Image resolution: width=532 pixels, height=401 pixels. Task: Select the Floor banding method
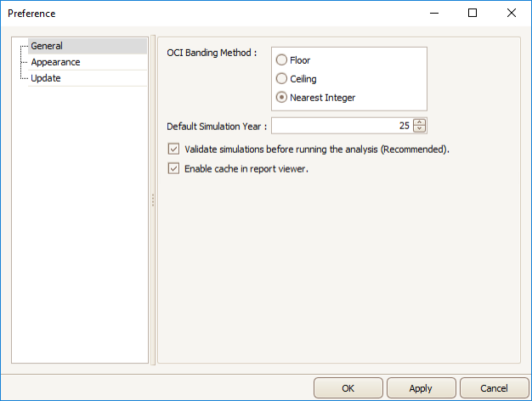(281, 60)
